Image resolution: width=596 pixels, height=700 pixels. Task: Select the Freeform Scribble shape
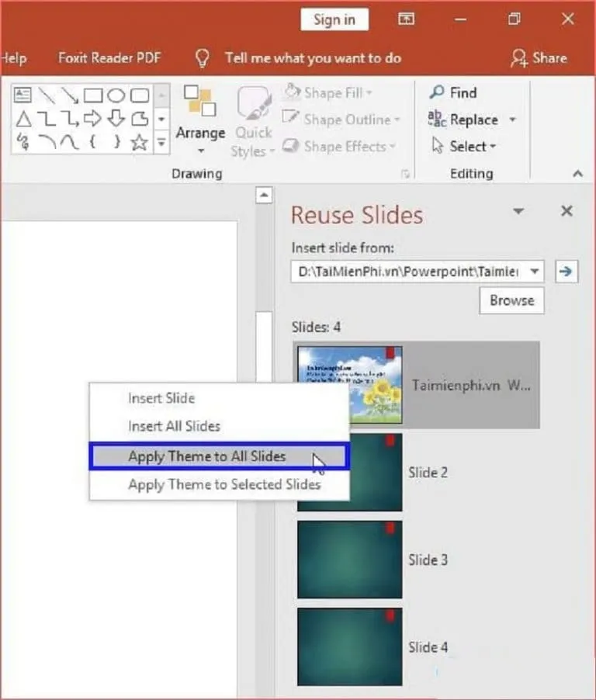tap(23, 142)
